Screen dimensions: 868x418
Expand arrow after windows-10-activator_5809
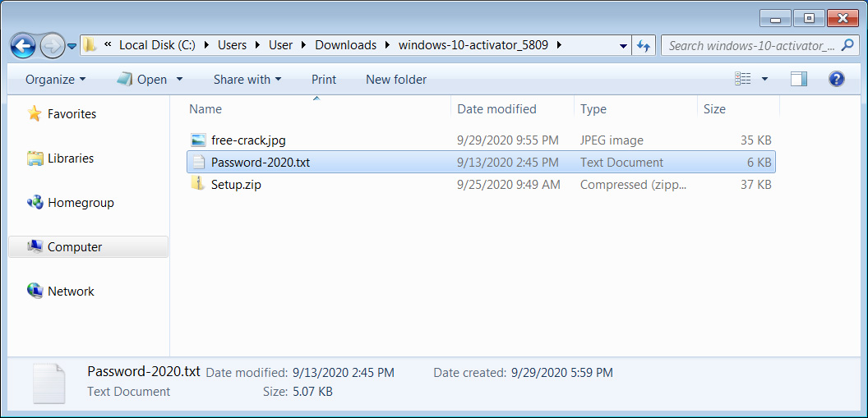pos(559,45)
